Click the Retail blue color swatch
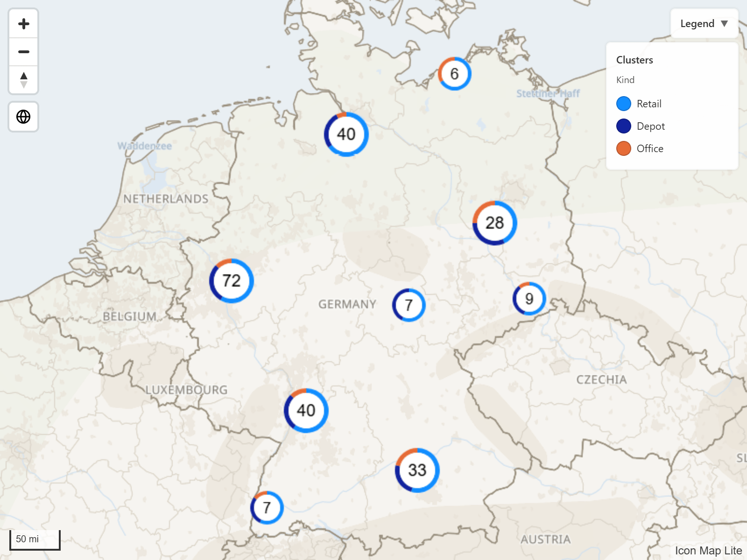Screen dimensions: 747x560 coord(624,104)
